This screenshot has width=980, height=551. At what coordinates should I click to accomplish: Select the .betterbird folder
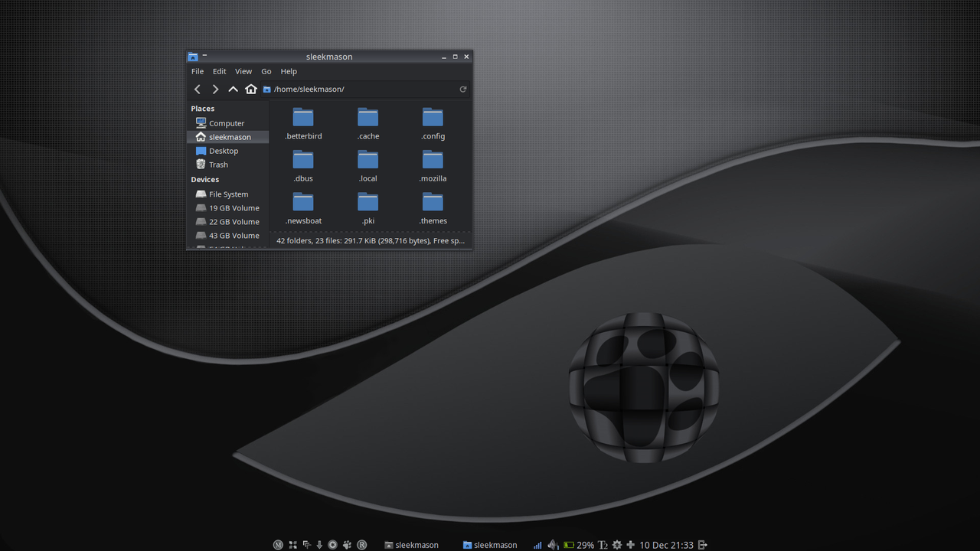tap(303, 124)
